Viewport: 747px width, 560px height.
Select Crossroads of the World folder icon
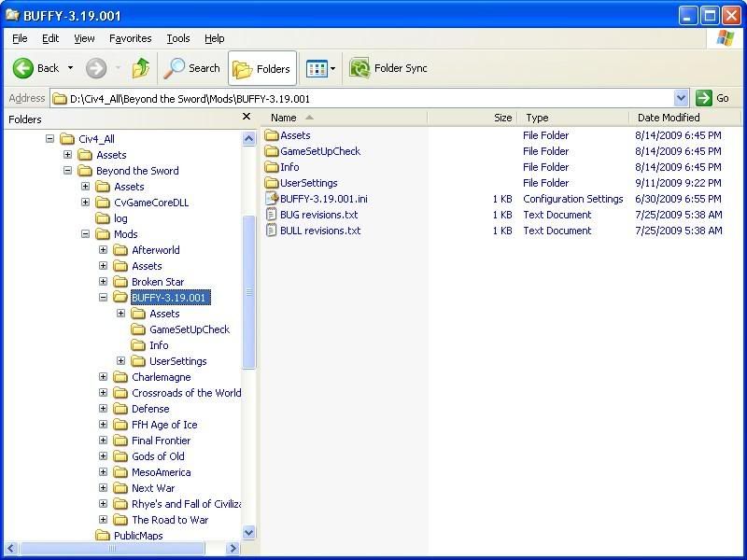pyautogui.click(x=120, y=393)
